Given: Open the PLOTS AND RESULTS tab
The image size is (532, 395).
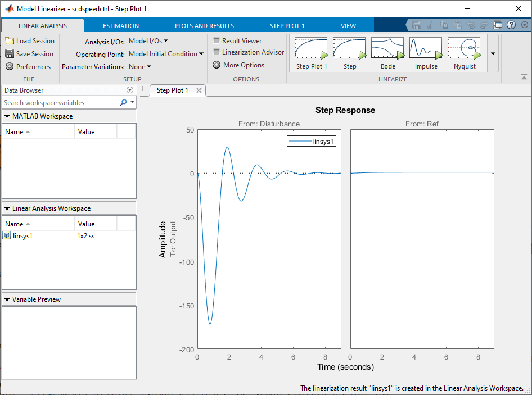Looking at the screenshot, I should pos(204,25).
